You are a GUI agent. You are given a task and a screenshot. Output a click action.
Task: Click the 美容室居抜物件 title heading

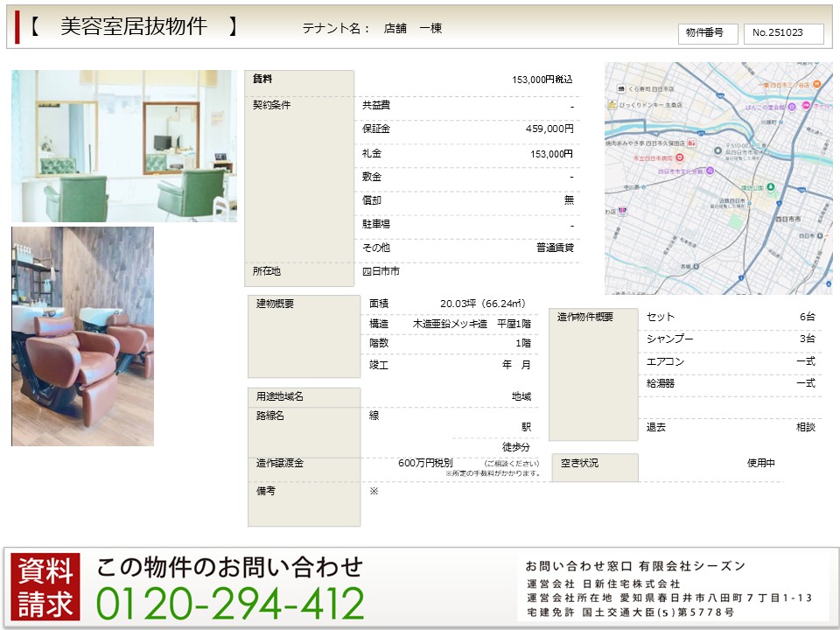[x=133, y=27]
